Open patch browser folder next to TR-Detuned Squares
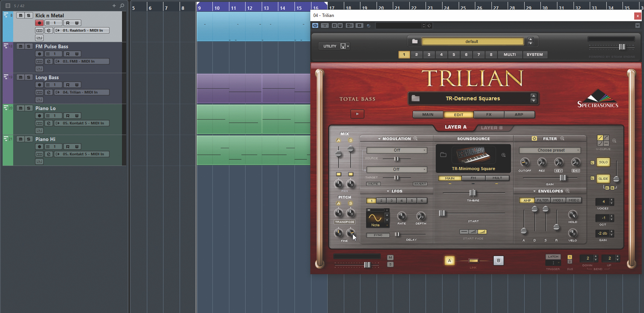The image size is (644, 313). pyautogui.click(x=415, y=98)
